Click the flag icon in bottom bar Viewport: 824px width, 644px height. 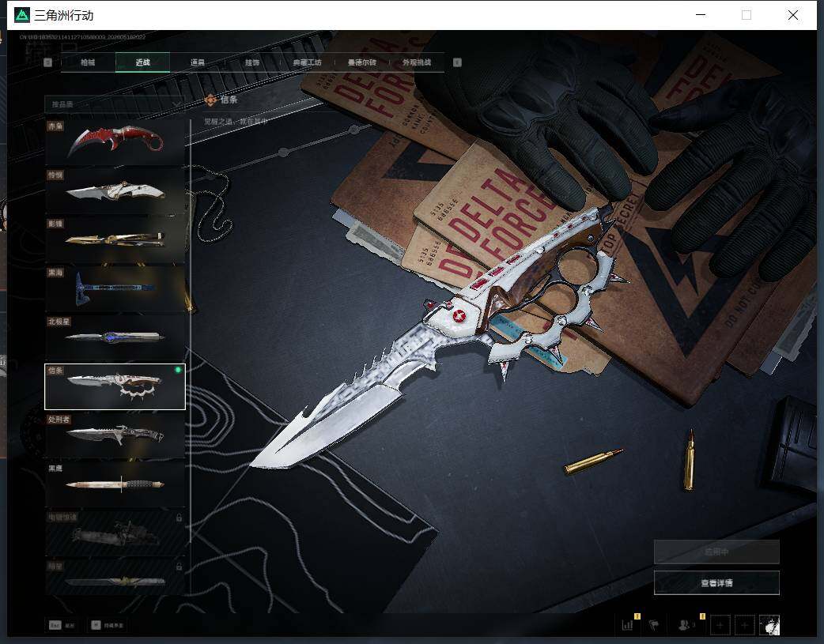click(654, 625)
